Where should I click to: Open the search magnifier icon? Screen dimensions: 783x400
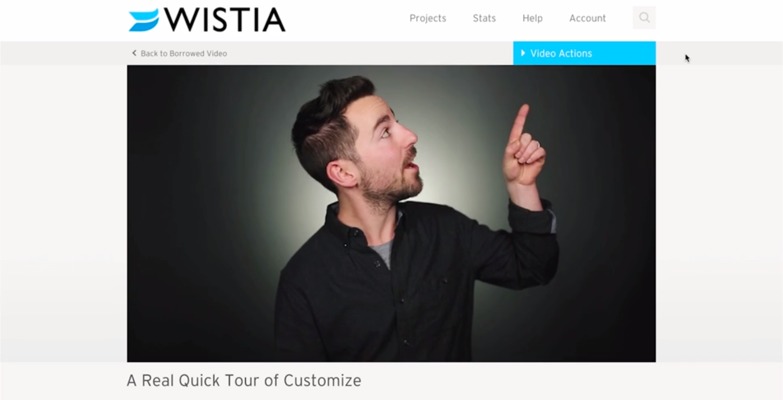pyautogui.click(x=644, y=18)
